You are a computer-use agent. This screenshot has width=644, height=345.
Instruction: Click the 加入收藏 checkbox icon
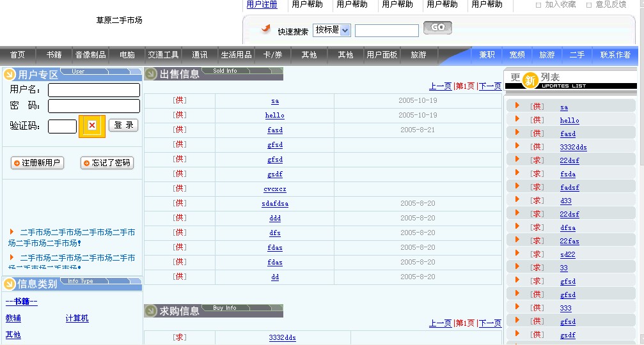[x=538, y=5]
